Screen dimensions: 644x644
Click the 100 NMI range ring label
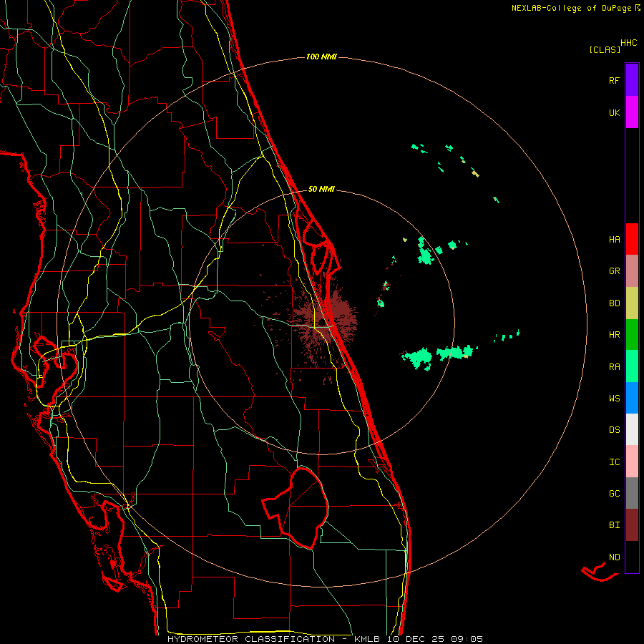[321, 57]
